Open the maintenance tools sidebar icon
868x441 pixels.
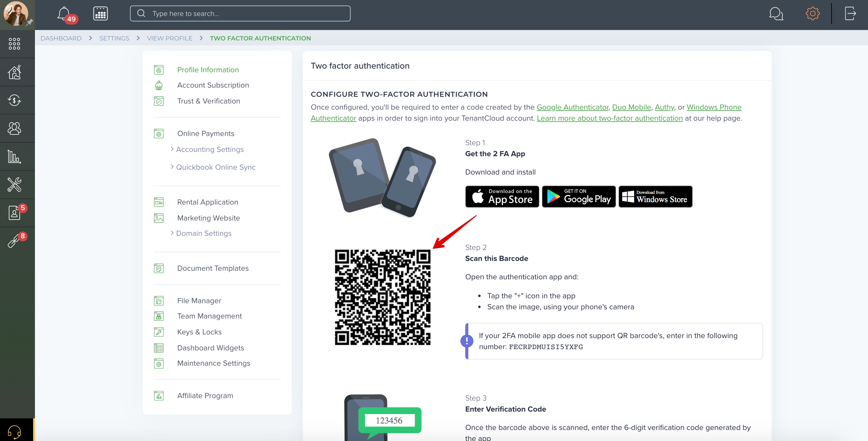click(14, 184)
